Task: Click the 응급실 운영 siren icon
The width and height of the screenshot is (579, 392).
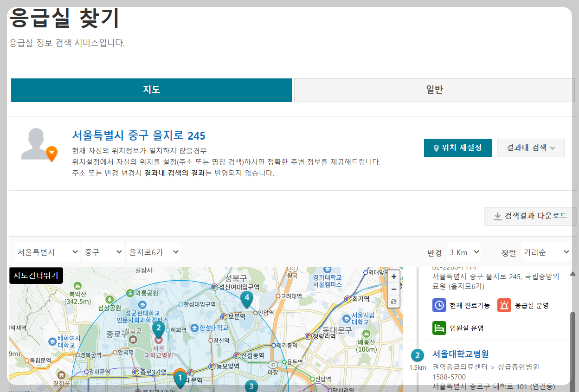Action: coord(504,305)
